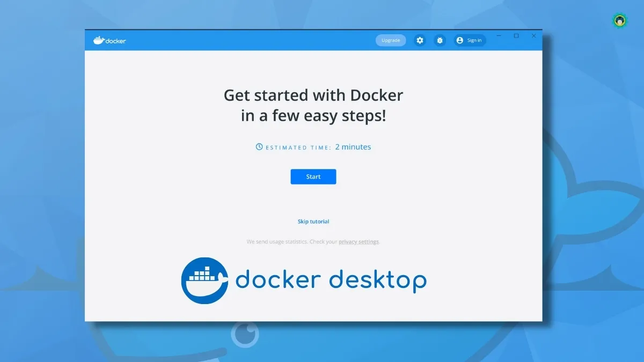The image size is (644, 362).
Task: Click the docker desktop whale logo graphic
Action: click(204, 280)
